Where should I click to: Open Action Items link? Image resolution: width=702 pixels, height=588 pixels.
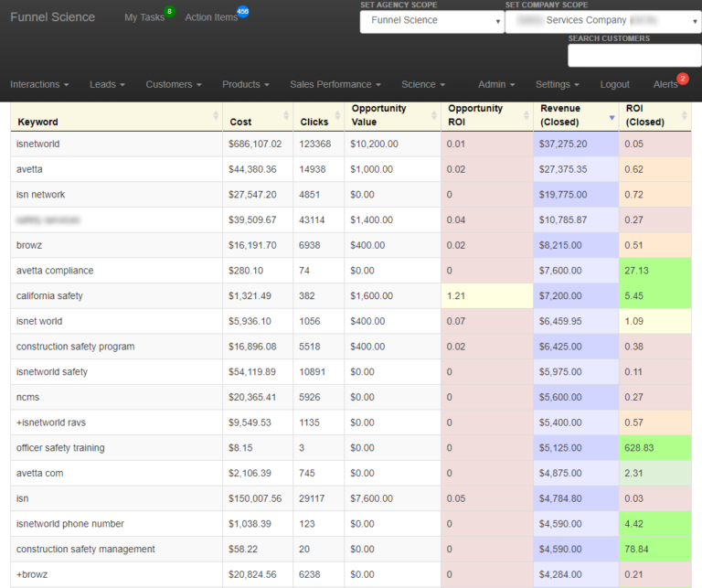[x=211, y=17]
